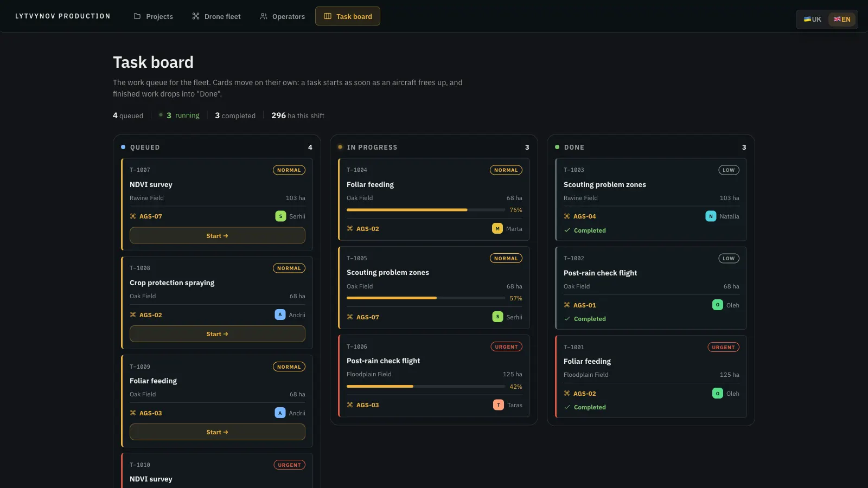868x488 pixels.
Task: Click the 42% progress bar in T-1006
Action: 426,387
